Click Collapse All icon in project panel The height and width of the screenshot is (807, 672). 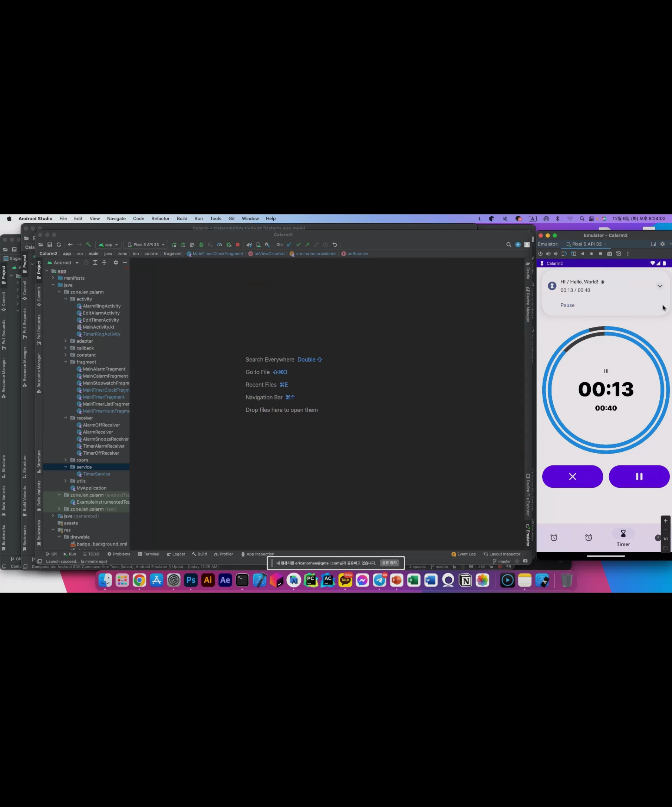pos(104,263)
